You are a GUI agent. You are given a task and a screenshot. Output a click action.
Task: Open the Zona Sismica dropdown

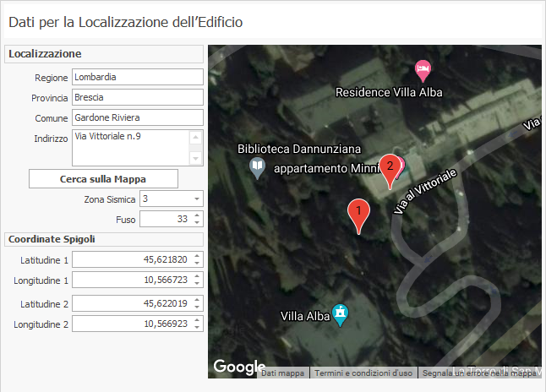tap(197, 199)
